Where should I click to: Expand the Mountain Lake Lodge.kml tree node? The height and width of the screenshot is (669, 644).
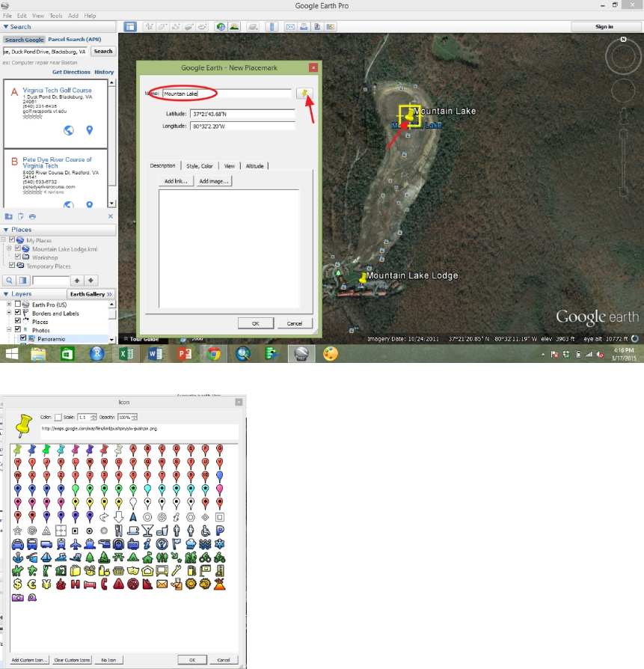pyautogui.click(x=9, y=248)
